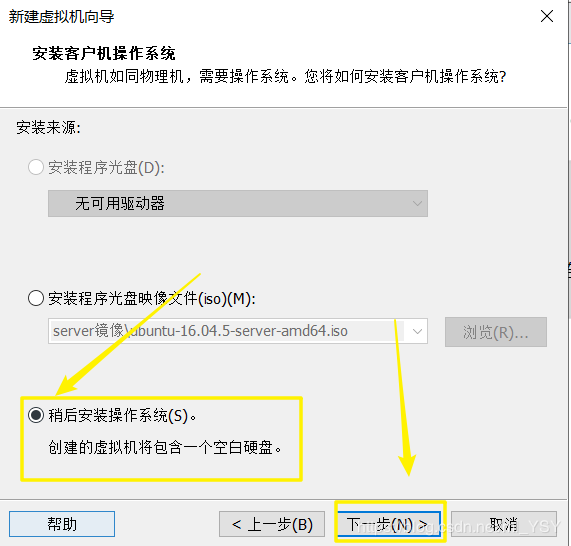Viewport: 571px width, 546px height.
Task: Click the 安装来源: section label
Action: pos(48,128)
